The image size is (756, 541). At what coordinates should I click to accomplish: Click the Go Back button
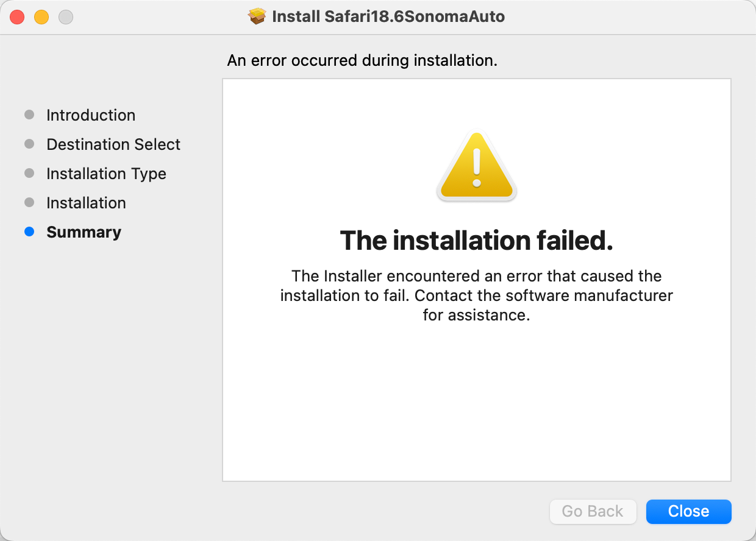(x=593, y=511)
